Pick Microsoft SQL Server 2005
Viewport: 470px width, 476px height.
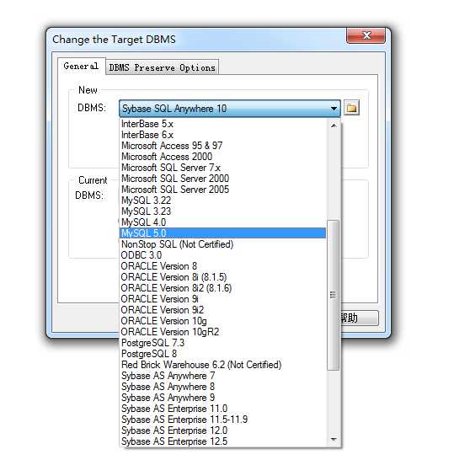coord(223,190)
